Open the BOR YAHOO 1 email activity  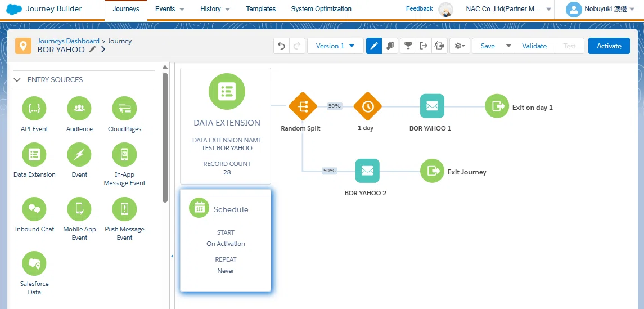pos(432,106)
